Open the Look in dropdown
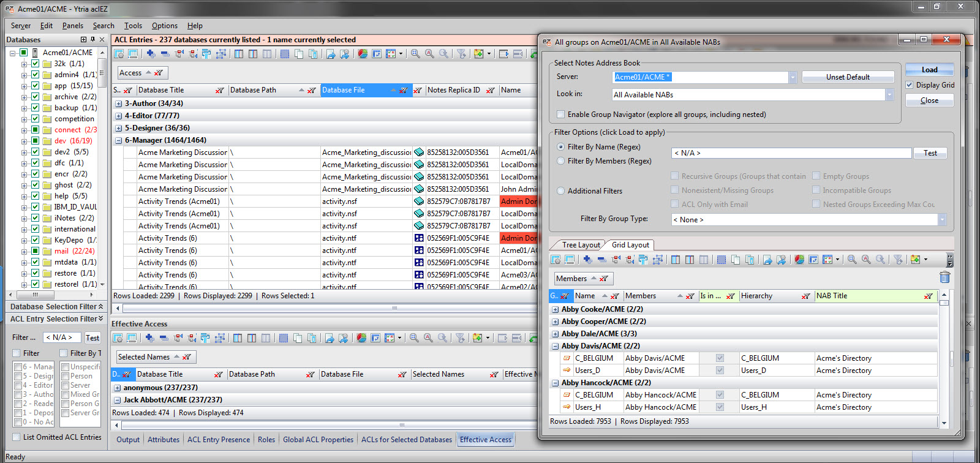 (889, 95)
